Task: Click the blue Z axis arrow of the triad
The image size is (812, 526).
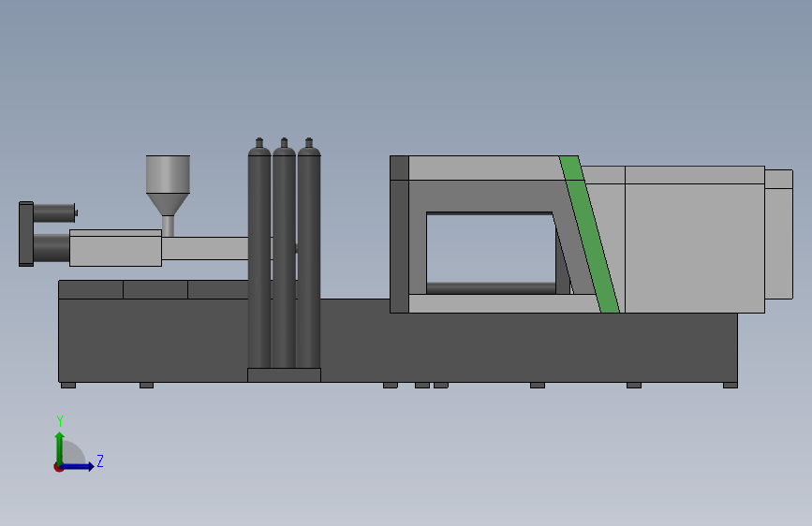Action: (x=78, y=466)
